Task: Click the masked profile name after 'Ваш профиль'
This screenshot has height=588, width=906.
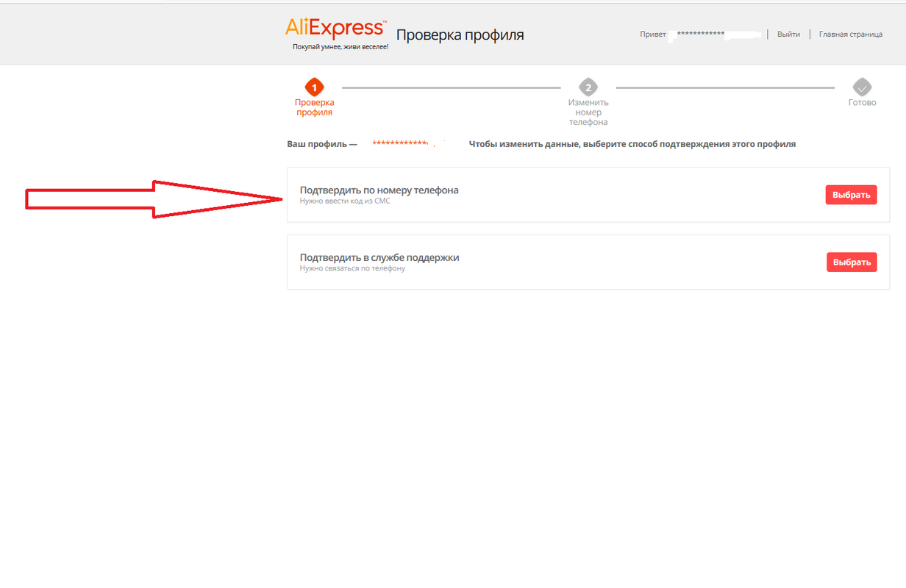Action: coord(400,143)
